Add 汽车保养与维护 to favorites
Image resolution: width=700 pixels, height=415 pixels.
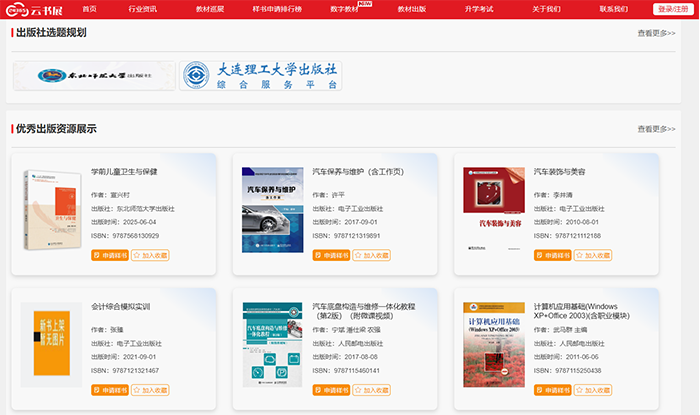pyautogui.click(x=371, y=255)
